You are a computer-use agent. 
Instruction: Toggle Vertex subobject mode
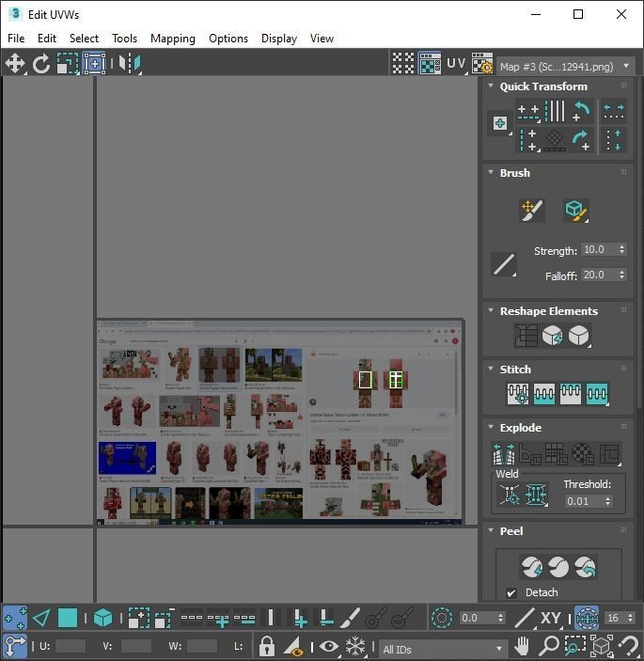point(15,618)
